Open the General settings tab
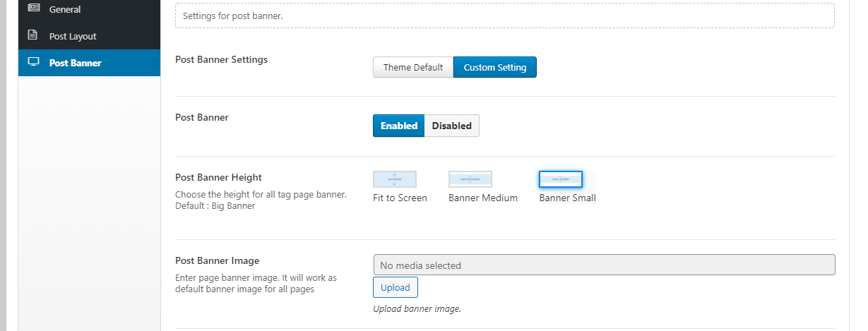868x331 pixels. (x=65, y=10)
